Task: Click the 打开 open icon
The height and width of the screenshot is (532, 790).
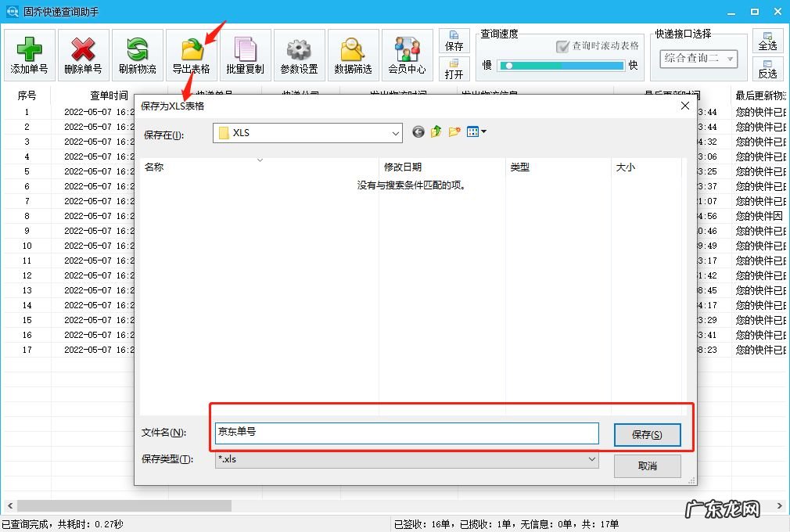Action: pyautogui.click(x=454, y=70)
